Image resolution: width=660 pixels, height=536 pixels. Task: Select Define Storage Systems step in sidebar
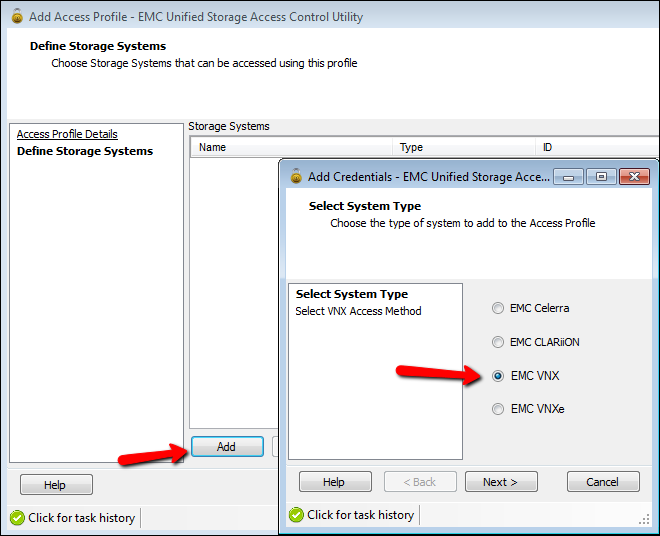coord(85,151)
